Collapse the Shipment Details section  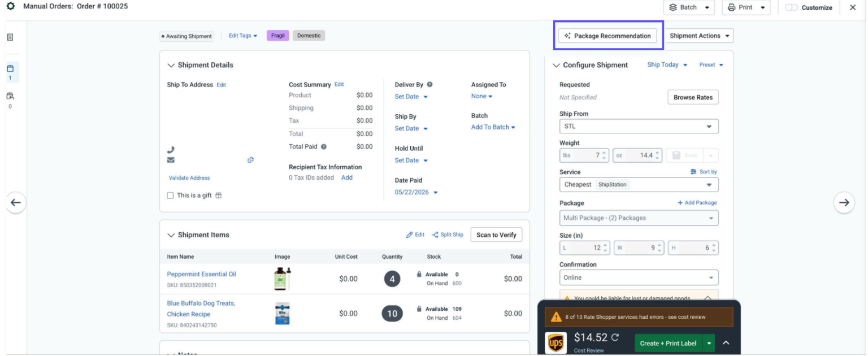(x=171, y=66)
